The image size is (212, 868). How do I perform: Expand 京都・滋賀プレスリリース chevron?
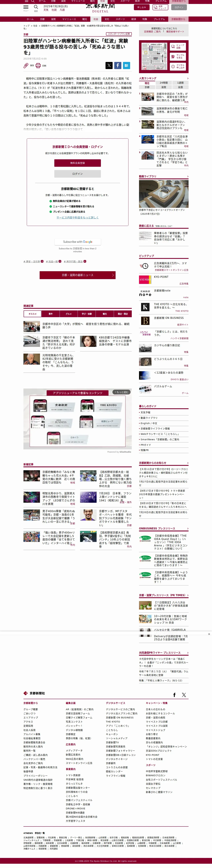[188, 595]
